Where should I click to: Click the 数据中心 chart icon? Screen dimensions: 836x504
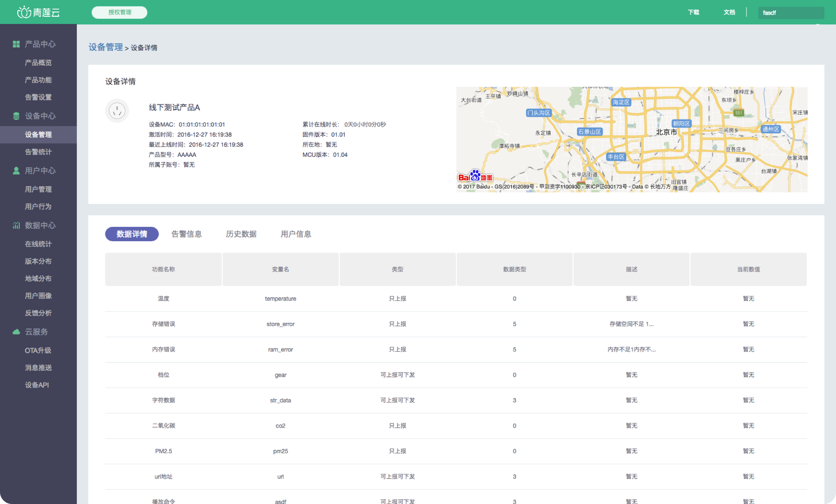point(16,226)
